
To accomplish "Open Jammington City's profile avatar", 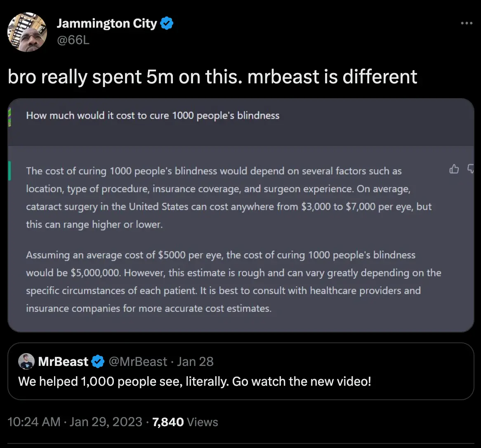I will click(x=27, y=32).
